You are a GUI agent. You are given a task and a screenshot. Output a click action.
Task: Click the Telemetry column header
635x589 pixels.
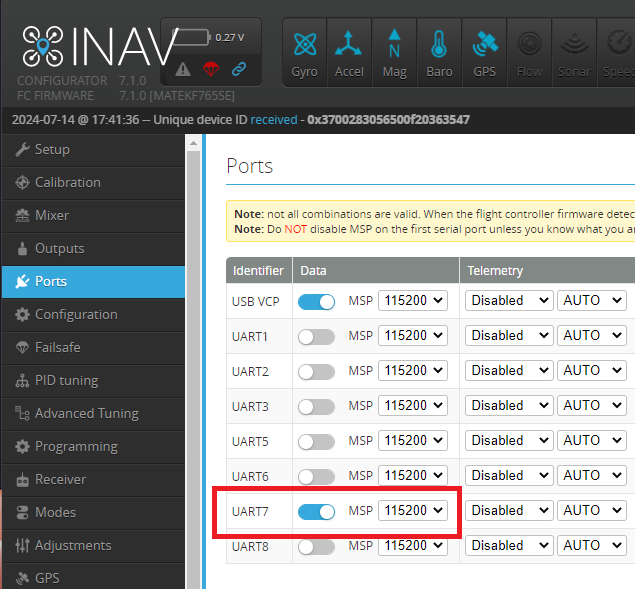[x=547, y=270]
